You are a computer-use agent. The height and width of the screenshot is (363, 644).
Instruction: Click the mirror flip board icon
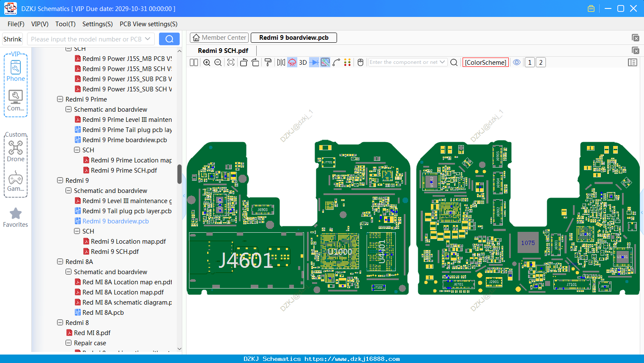point(281,63)
